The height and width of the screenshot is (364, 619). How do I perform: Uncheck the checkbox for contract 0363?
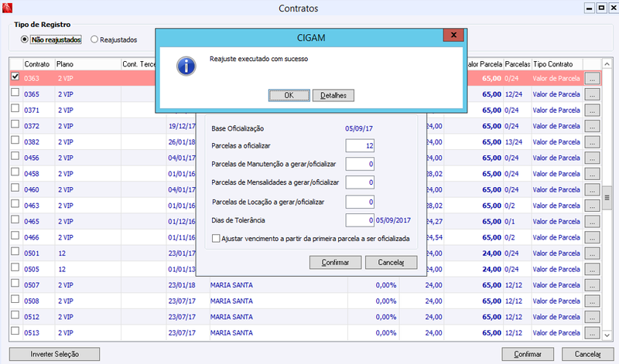(x=15, y=77)
